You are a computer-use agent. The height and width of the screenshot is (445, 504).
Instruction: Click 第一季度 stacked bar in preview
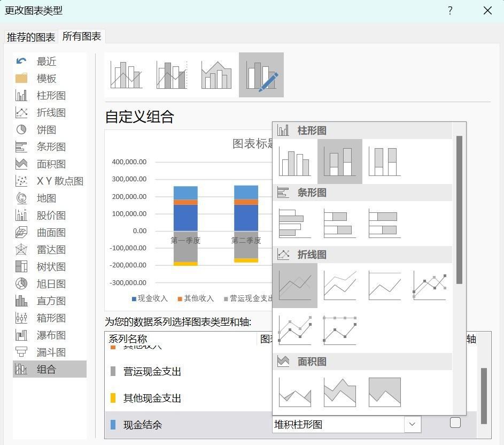click(x=185, y=226)
